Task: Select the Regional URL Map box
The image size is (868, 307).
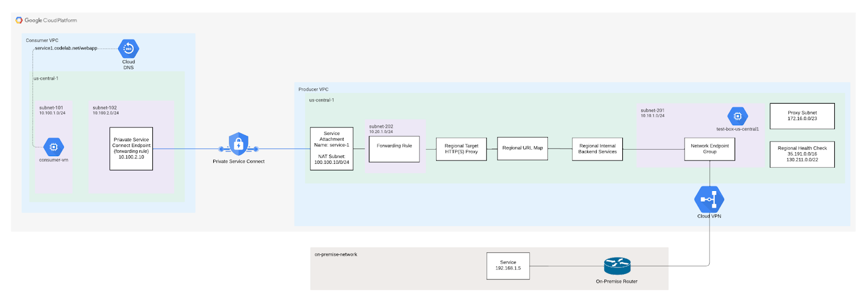Action: pos(522,148)
